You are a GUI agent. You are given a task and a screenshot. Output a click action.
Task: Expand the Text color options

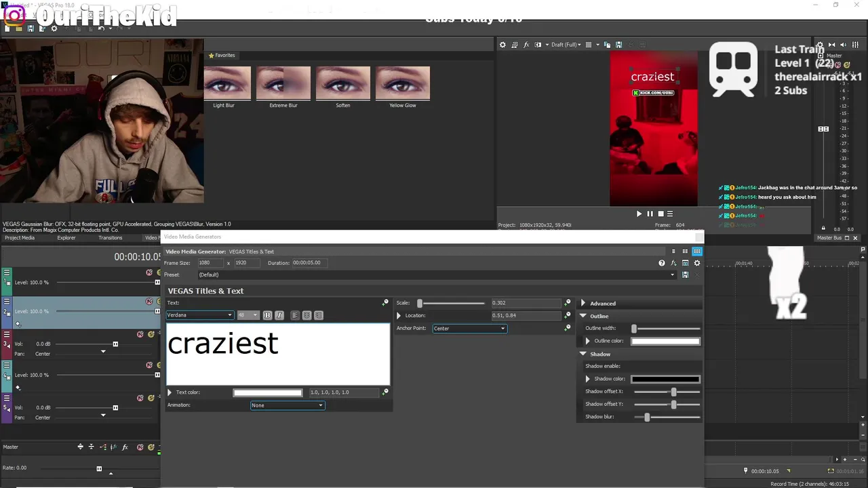pos(170,392)
